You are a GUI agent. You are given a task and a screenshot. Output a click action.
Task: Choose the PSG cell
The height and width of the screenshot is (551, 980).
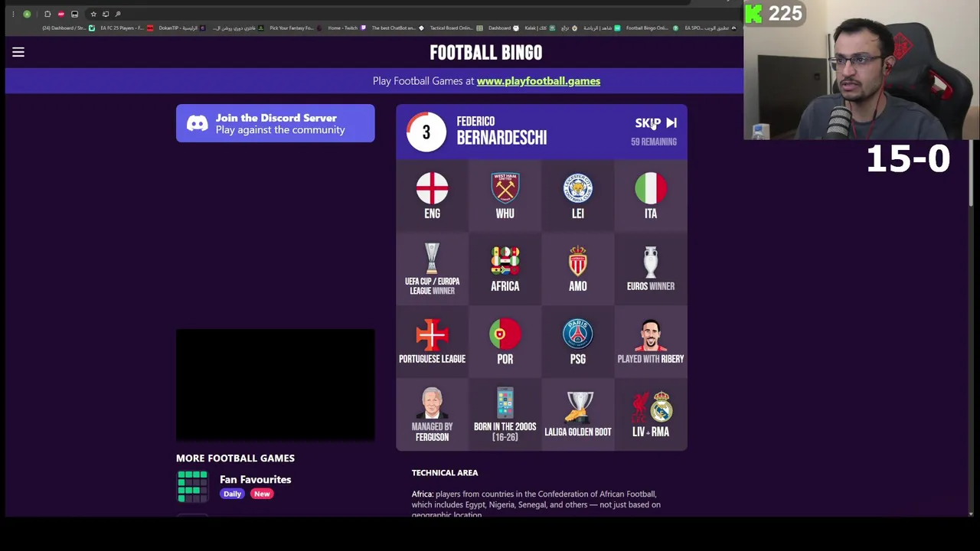tap(577, 341)
